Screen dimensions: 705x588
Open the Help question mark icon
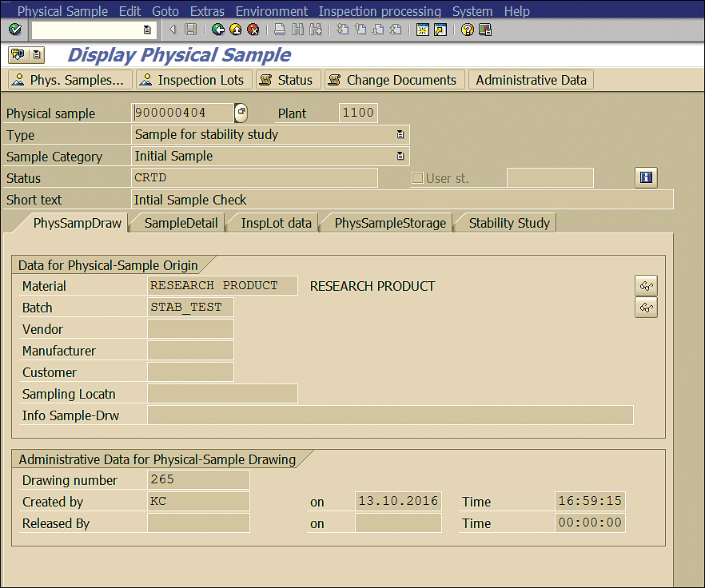(x=468, y=30)
